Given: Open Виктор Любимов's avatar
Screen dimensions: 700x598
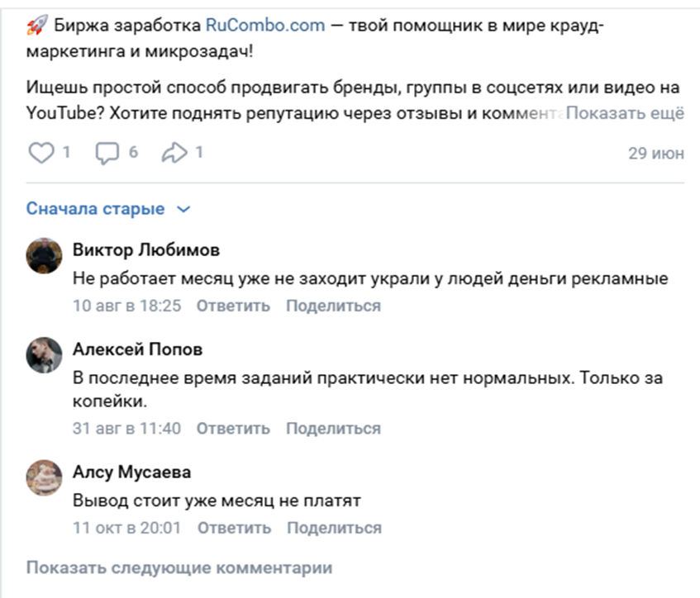Looking at the screenshot, I should (44, 256).
